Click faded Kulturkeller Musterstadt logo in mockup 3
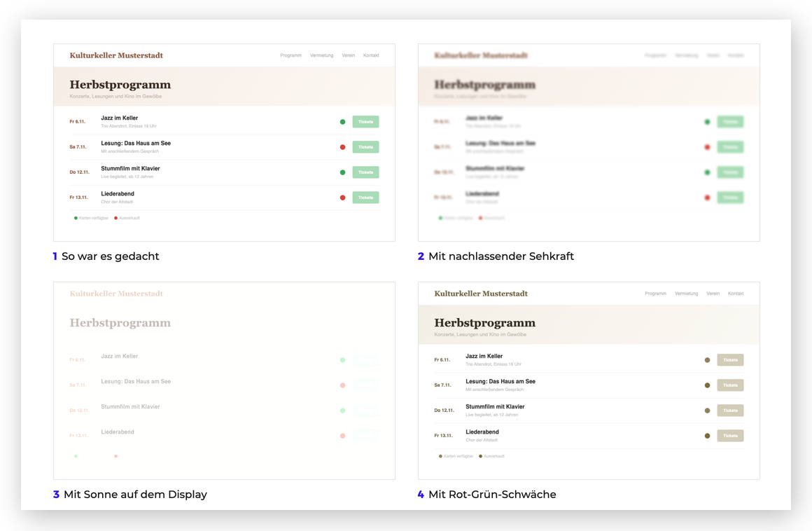This screenshot has height=531, width=812. pyautogui.click(x=116, y=294)
